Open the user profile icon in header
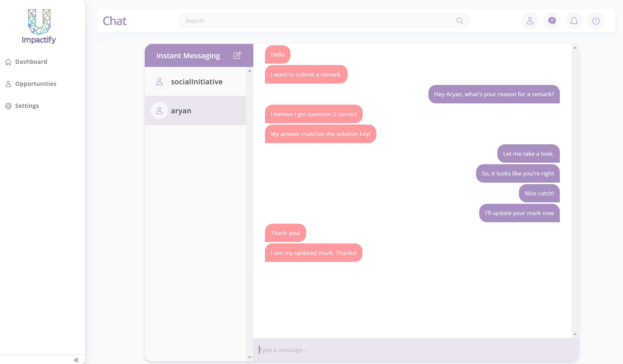 pyautogui.click(x=530, y=21)
